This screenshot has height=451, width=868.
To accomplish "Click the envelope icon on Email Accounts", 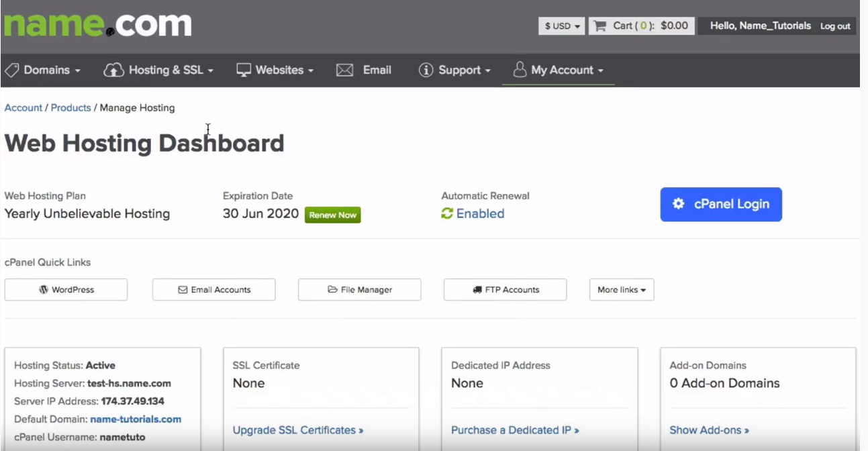I will (183, 290).
